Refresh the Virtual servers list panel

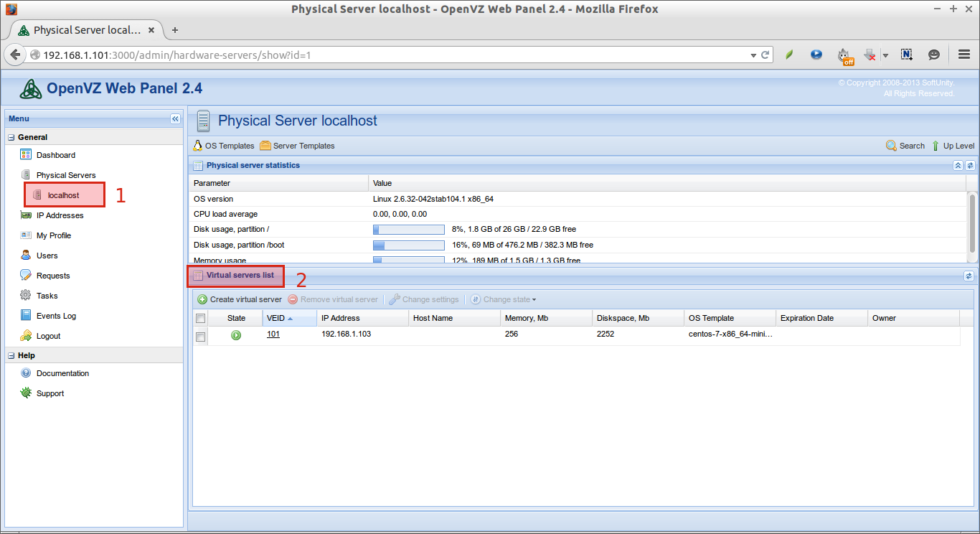969,276
